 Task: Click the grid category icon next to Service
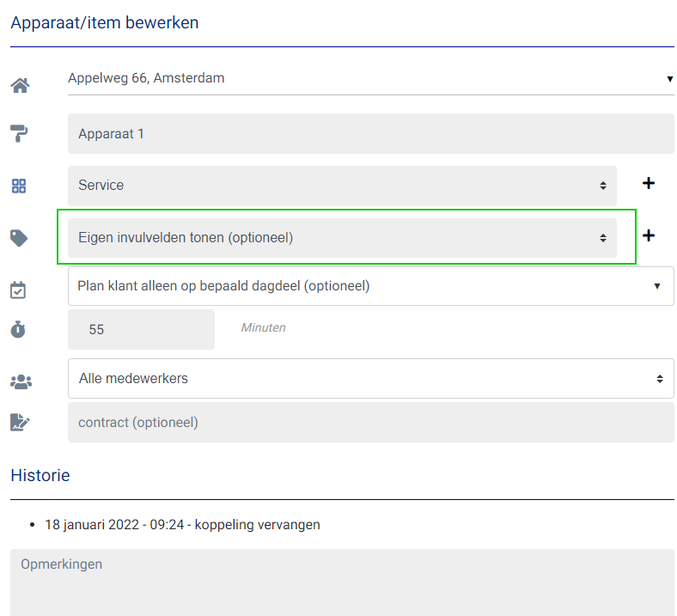pos(19,186)
